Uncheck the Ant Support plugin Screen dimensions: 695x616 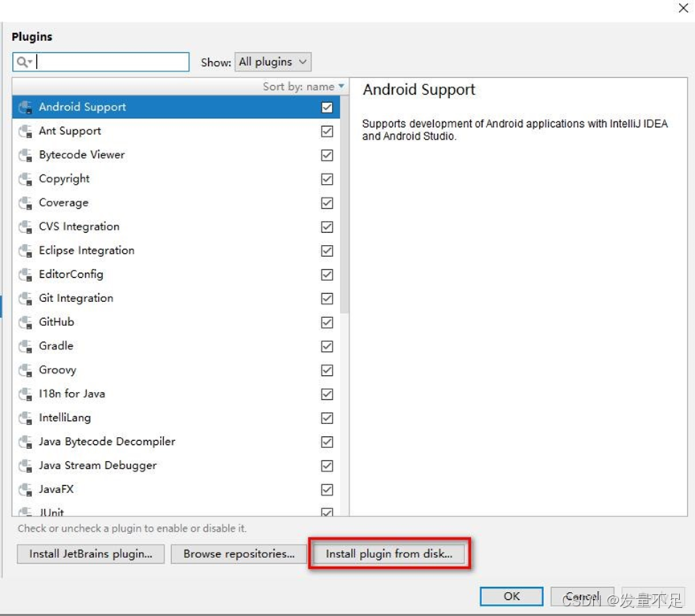point(327,131)
